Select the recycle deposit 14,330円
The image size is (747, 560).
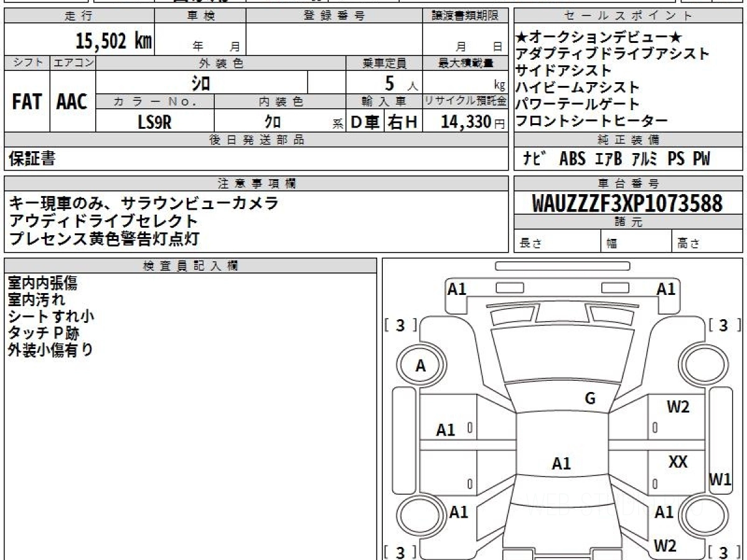473,122
